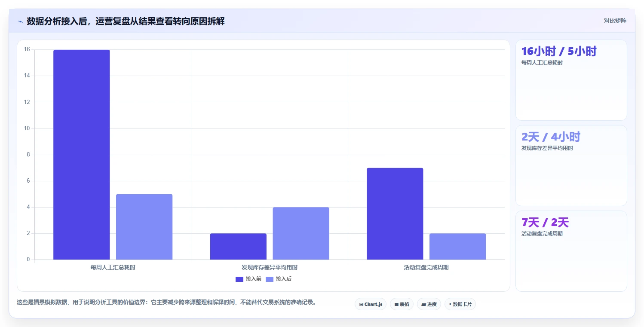Click the icon inside the 进度 tag
The width and height of the screenshot is (644, 327).
(423, 304)
